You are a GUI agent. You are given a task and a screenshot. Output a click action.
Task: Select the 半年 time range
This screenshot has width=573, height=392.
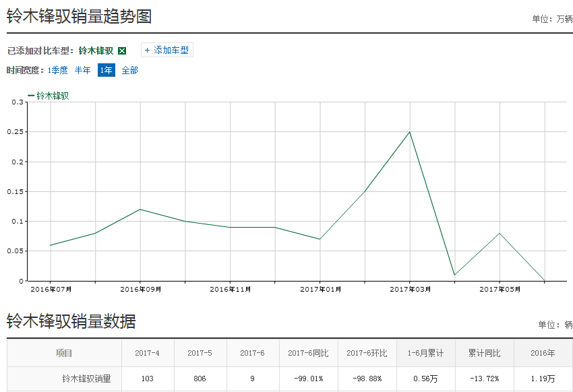pos(83,70)
